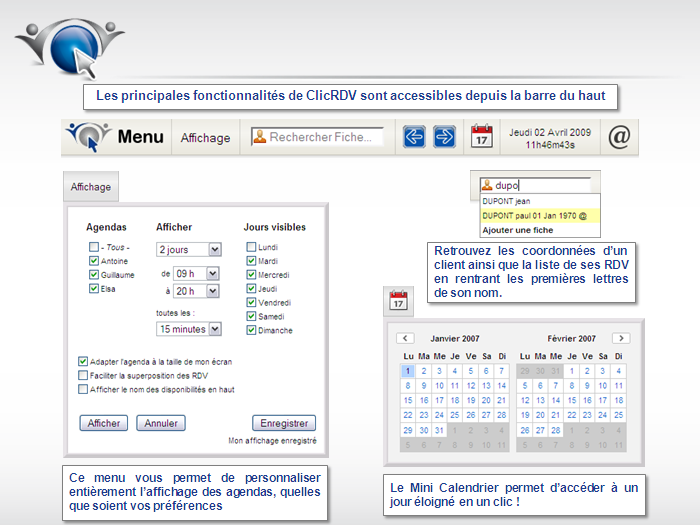Toggle the Tous agendas checkbox
The width and height of the screenshot is (700, 525).
[x=94, y=247]
